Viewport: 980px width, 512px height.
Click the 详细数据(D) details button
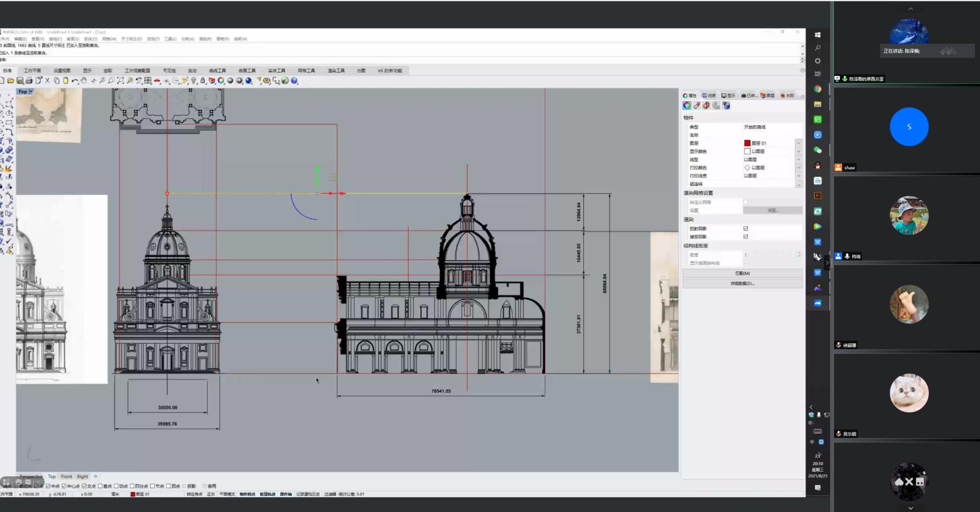(742, 284)
